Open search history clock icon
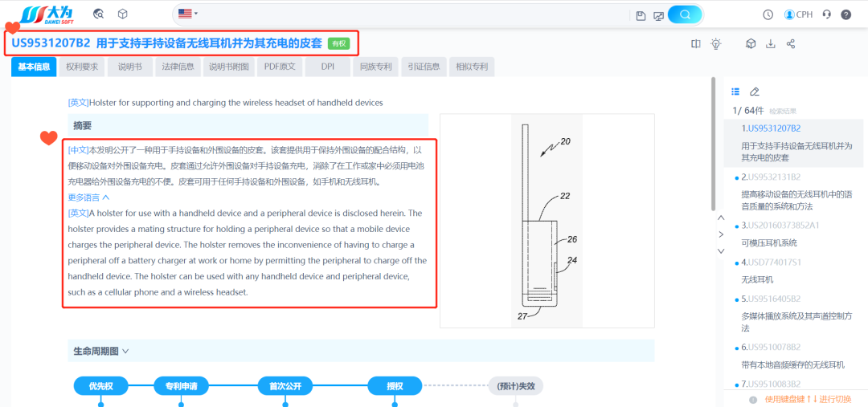Image resolution: width=868 pixels, height=407 pixels. (x=768, y=14)
